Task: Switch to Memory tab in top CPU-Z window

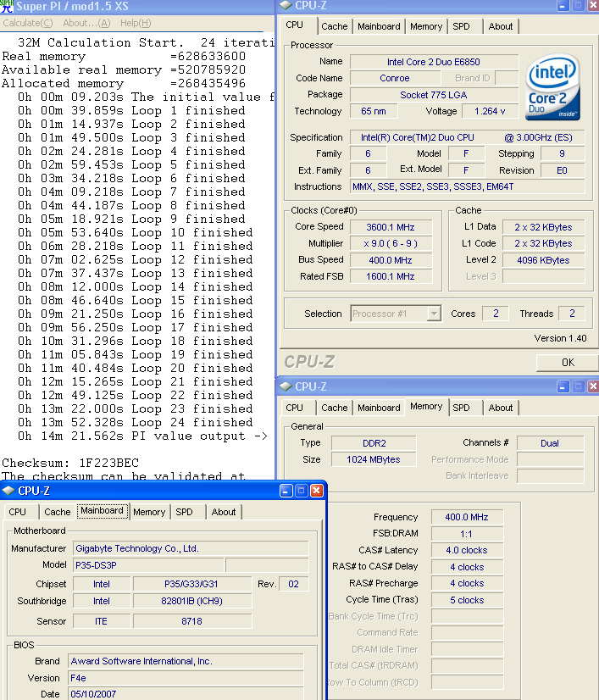Action: [426, 26]
